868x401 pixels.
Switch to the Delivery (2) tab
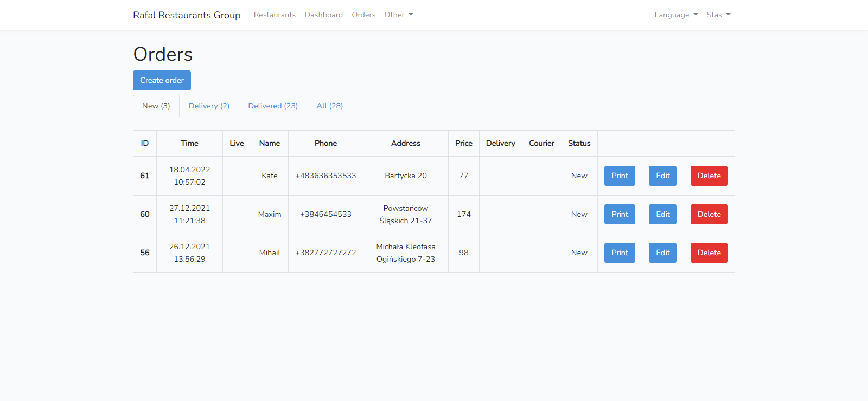209,106
